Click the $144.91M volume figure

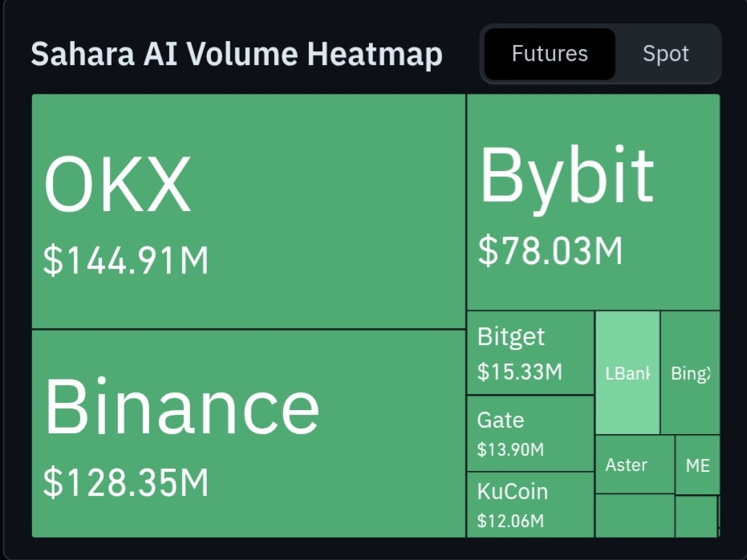click(126, 261)
